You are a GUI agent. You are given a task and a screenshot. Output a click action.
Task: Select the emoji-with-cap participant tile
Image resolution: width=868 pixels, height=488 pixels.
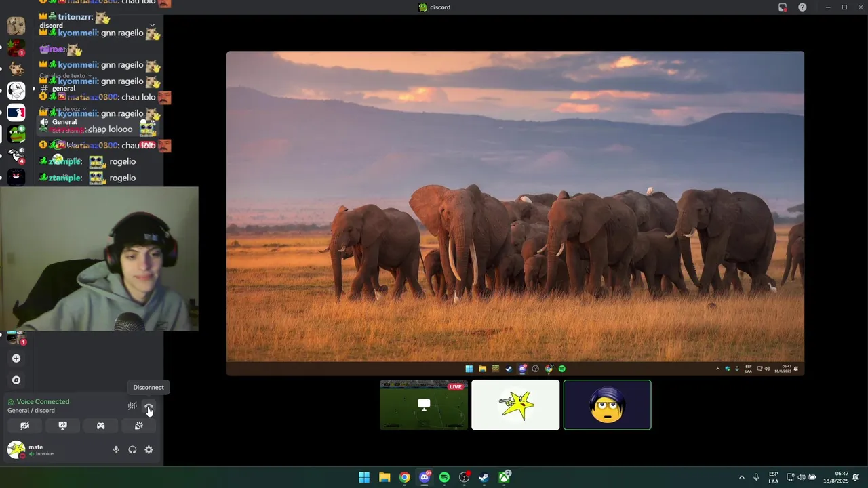607,405
